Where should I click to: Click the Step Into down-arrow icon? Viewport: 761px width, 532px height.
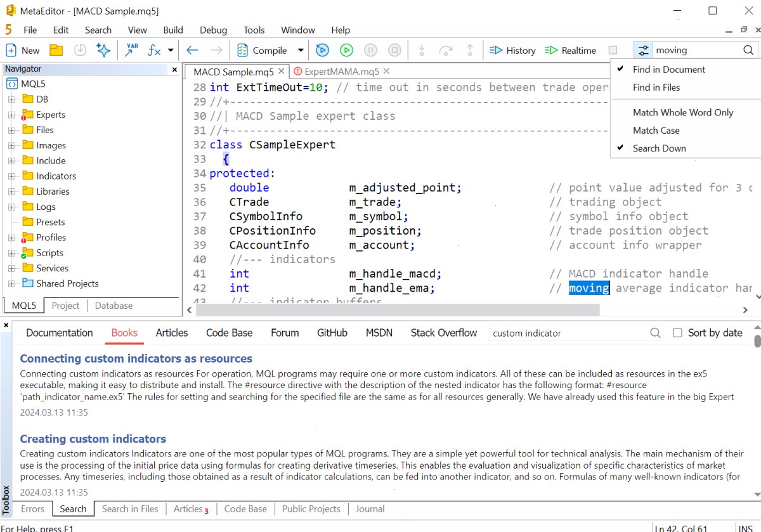(421, 51)
